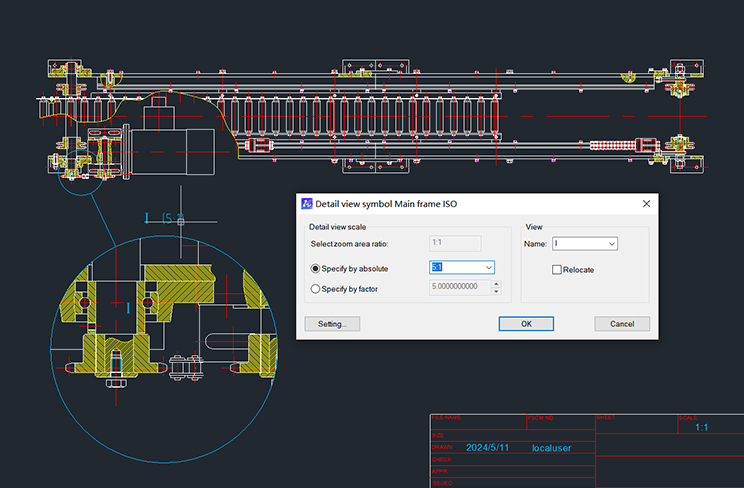Click the dialog title bar text

pyautogui.click(x=386, y=204)
